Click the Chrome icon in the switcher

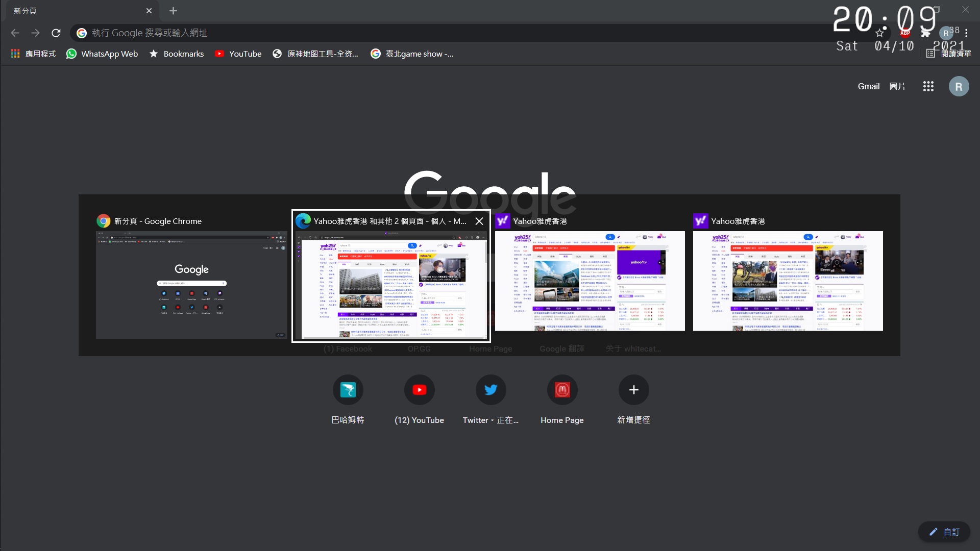click(104, 221)
